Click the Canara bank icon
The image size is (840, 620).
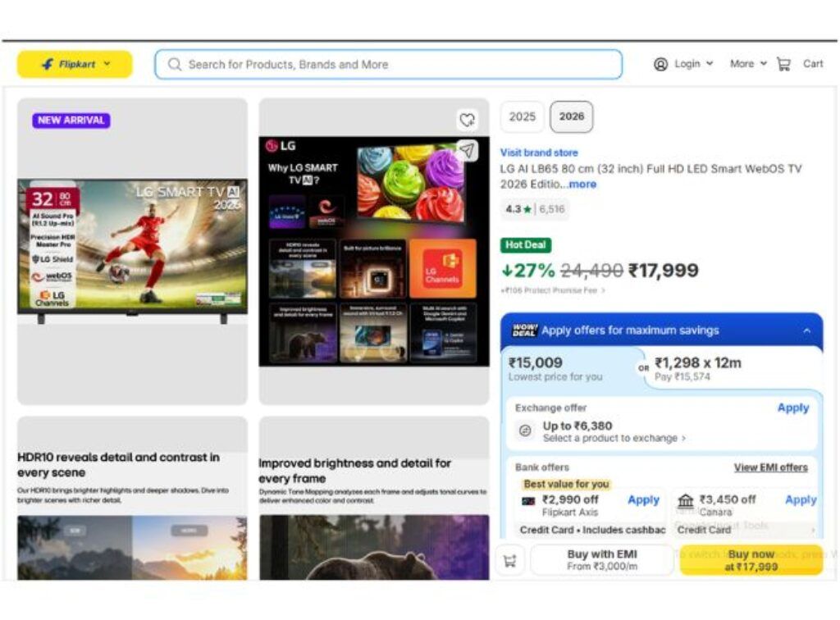click(x=686, y=501)
